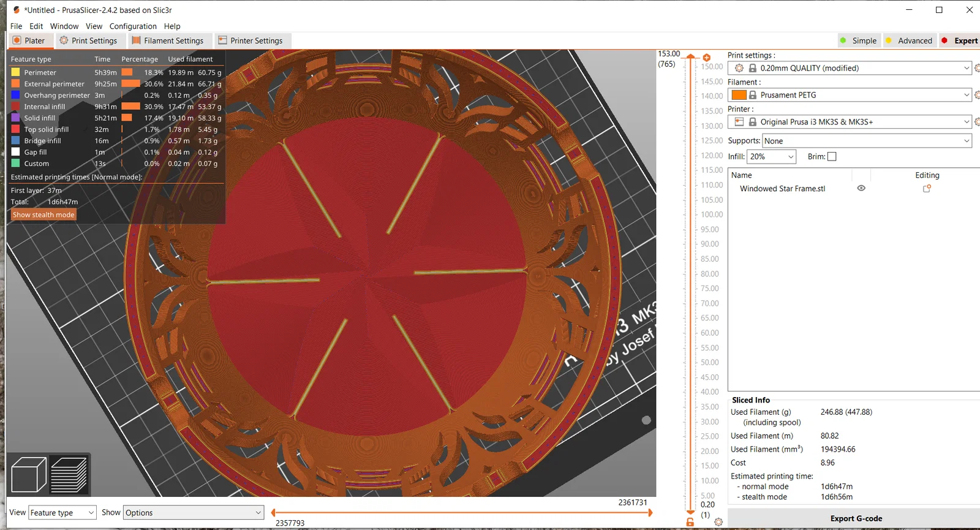Open the Supports dropdown set to None
The height and width of the screenshot is (530, 980).
(x=867, y=141)
